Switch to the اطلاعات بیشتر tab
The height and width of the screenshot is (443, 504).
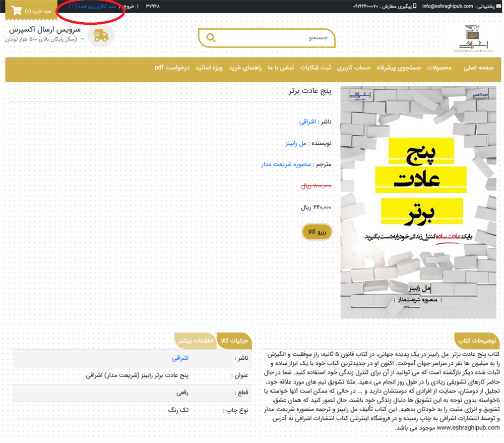coord(196,341)
